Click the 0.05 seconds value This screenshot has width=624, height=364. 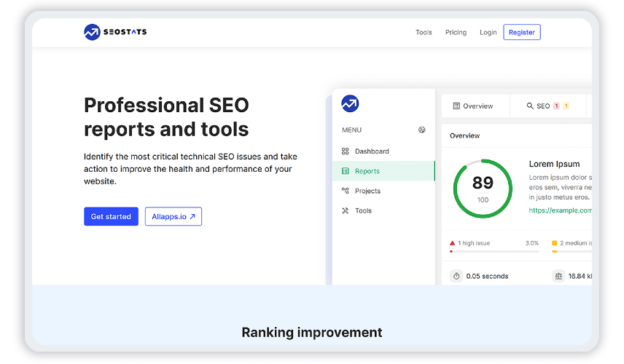point(487,276)
